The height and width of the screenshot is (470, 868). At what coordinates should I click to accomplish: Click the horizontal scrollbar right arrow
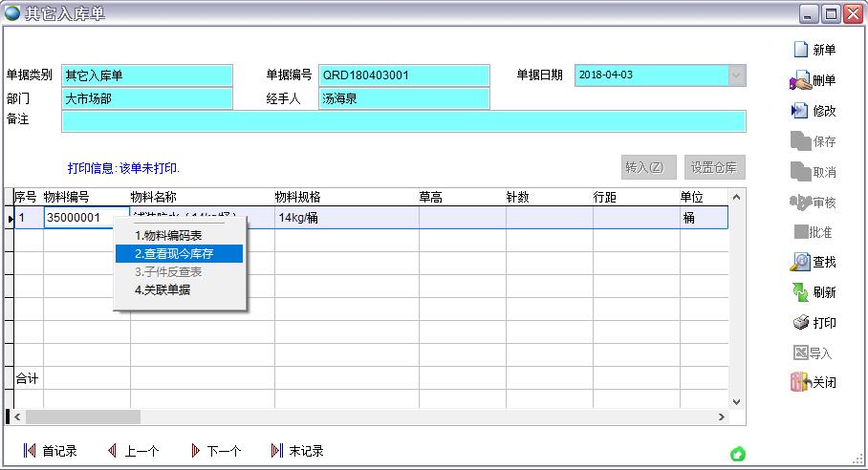pyautogui.click(x=722, y=417)
